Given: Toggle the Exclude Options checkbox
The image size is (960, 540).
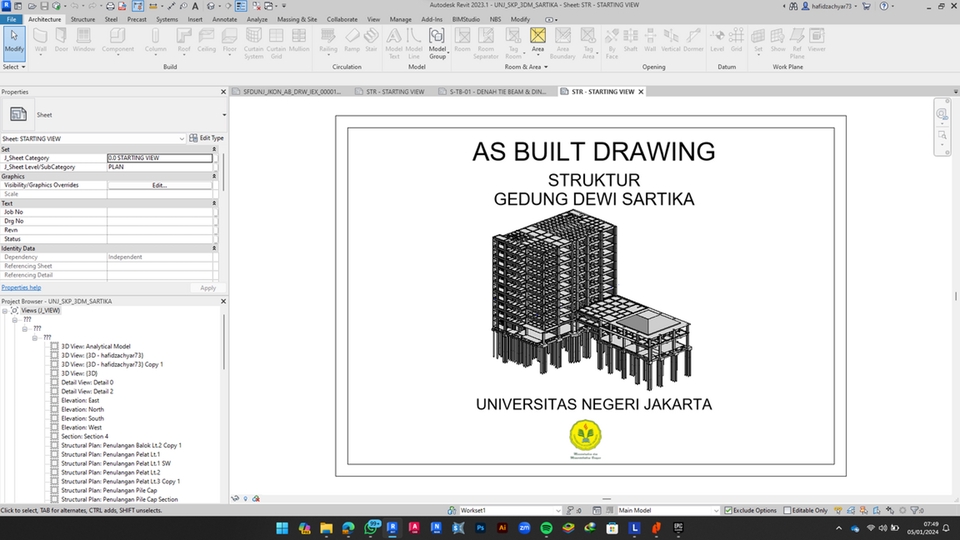Looking at the screenshot, I should tap(728, 510).
